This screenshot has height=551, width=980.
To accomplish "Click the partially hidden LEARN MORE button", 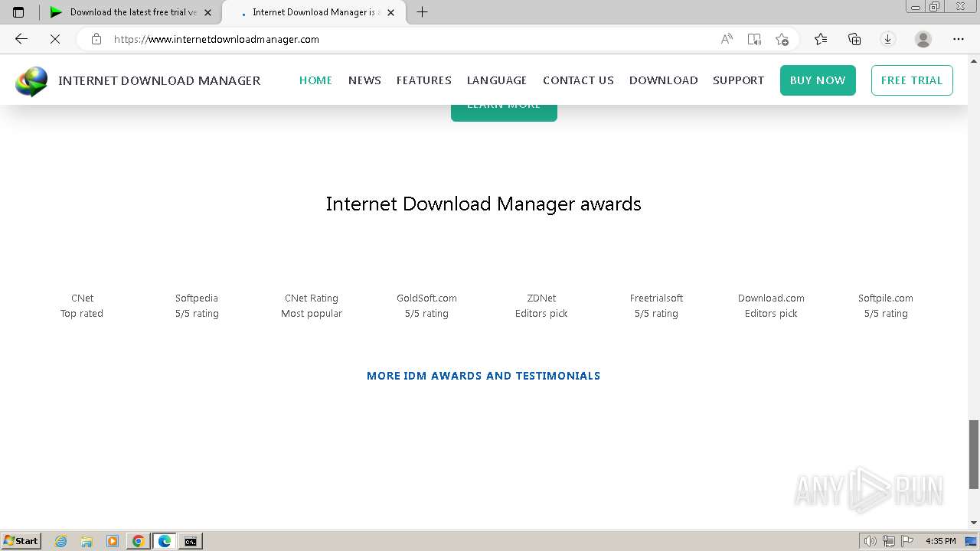I will tap(504, 112).
